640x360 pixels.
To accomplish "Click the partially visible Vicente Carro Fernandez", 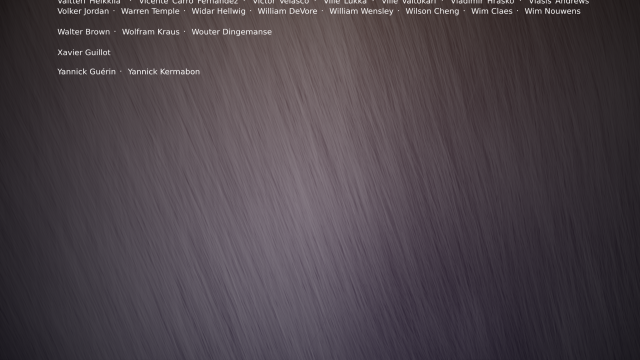I will (x=188, y=2).
